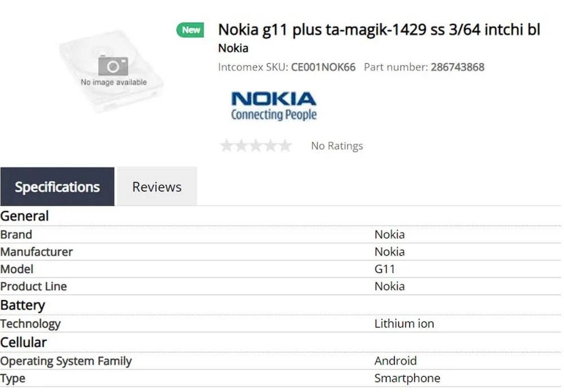Click the Intcomex SKU CE001NOK66
Viewport: 564px width, 392px height.
tap(323, 67)
